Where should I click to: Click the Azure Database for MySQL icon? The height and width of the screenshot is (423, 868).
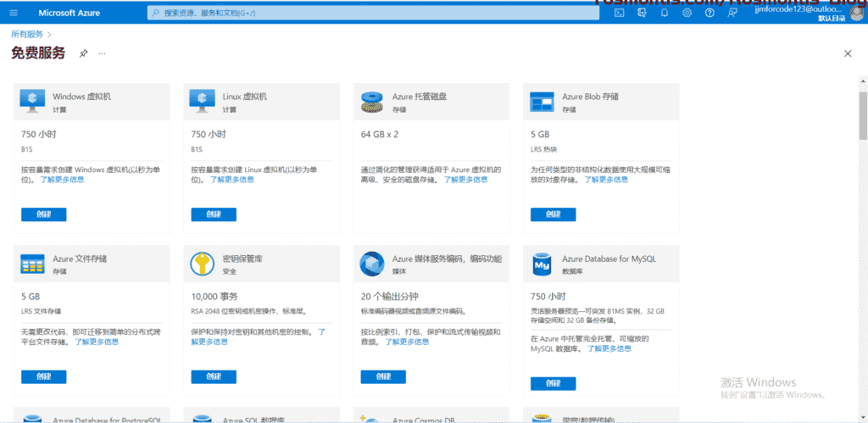pos(542,264)
